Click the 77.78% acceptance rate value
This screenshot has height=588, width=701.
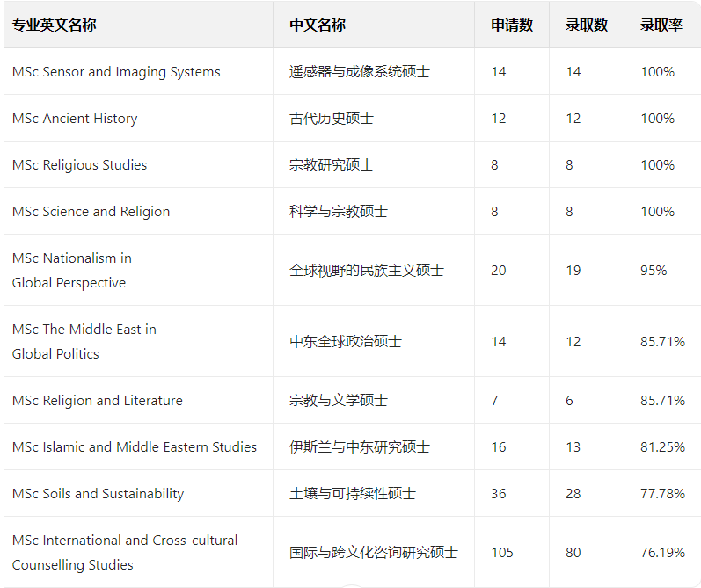tap(662, 493)
